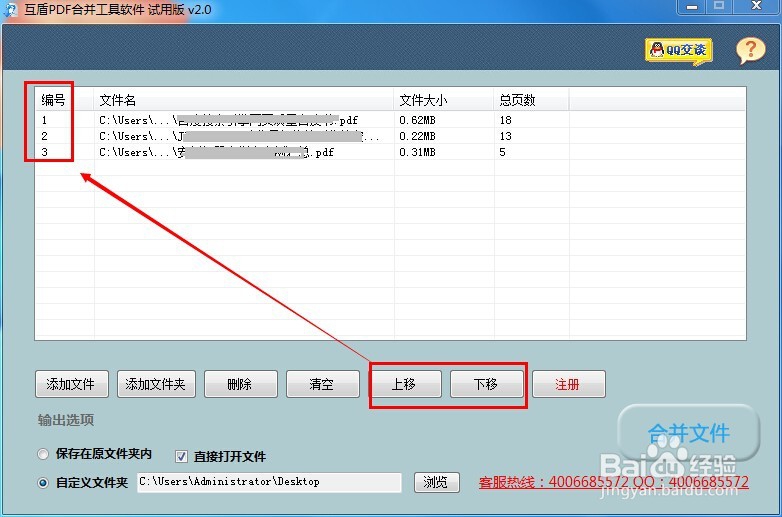
Task: Click the 编号 column header
Action: click(x=64, y=100)
